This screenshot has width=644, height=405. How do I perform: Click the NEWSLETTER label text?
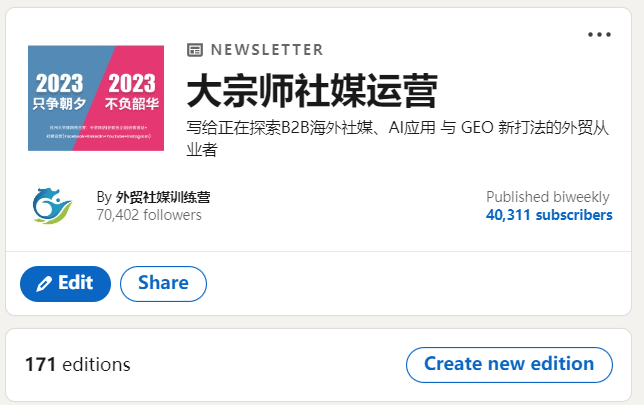coord(267,50)
